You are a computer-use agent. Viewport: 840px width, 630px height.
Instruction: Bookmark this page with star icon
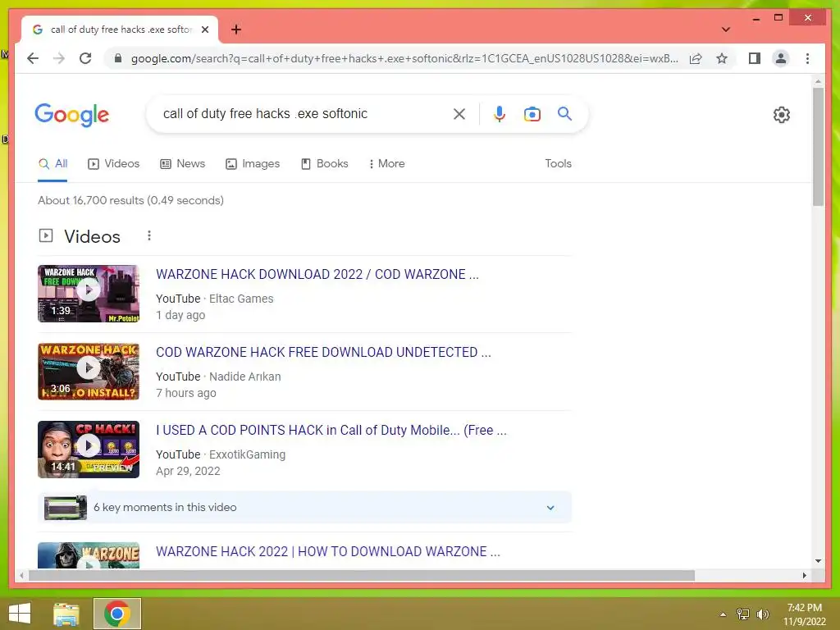click(722, 58)
